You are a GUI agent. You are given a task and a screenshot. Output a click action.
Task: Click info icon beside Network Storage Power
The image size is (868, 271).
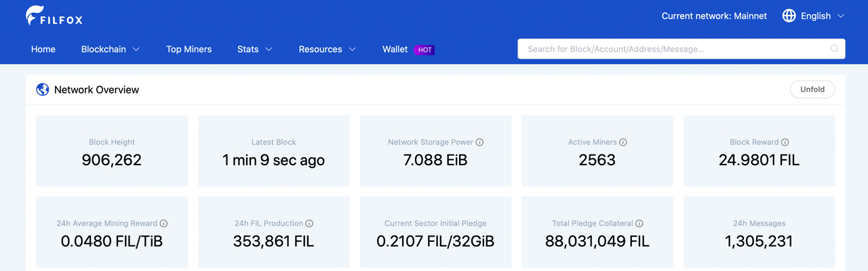pos(479,142)
